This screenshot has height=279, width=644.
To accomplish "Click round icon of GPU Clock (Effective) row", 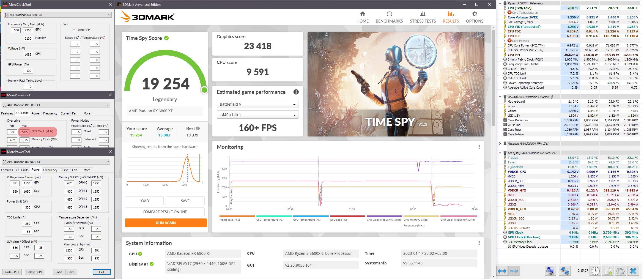I will click(505, 237).
